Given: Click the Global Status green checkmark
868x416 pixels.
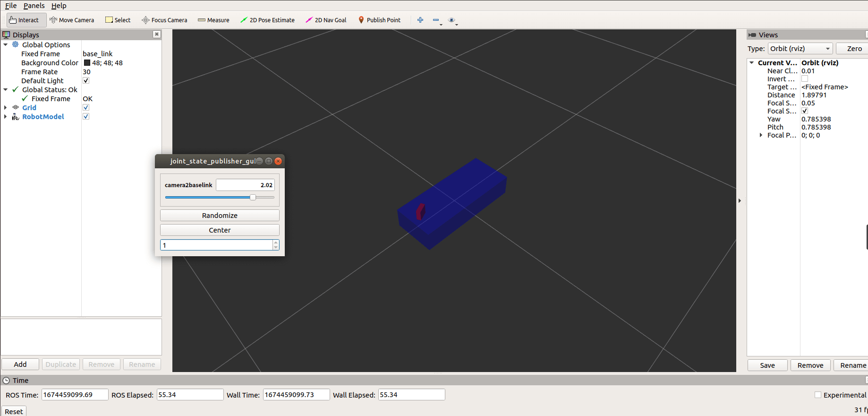Looking at the screenshot, I should [16, 89].
